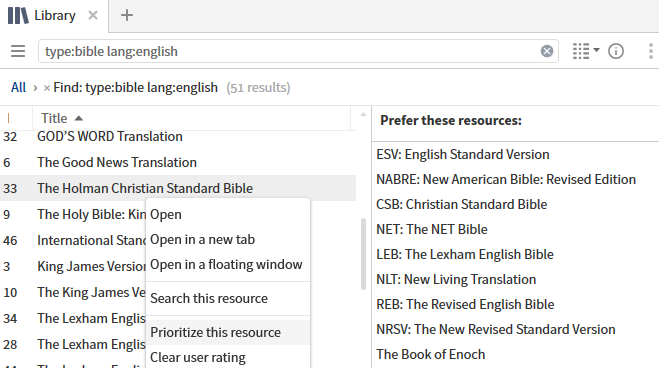
Task: Show resource information panel
Action: [x=616, y=51]
